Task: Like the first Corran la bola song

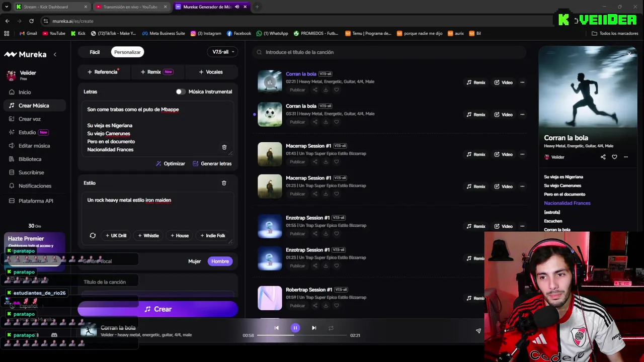Action: [x=337, y=90]
